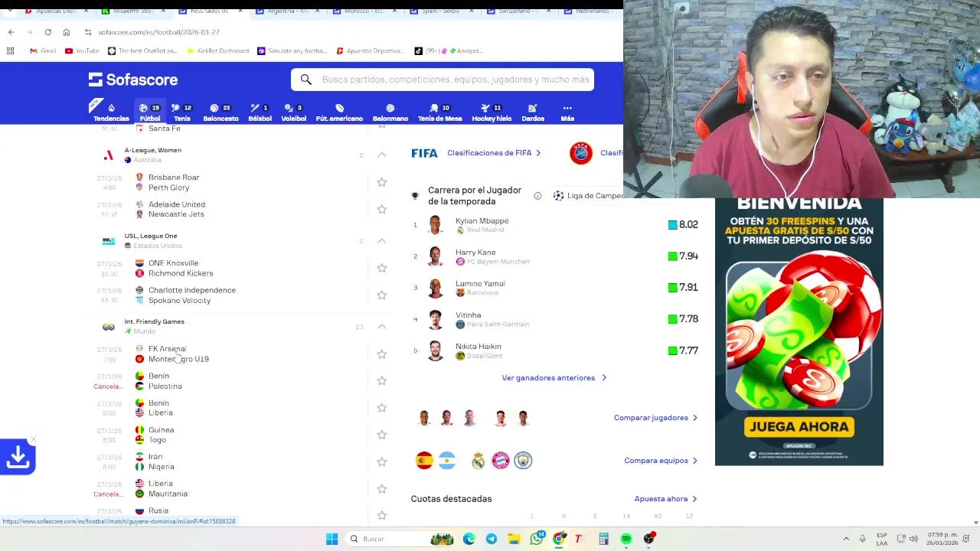Open the browser home page

[66, 32]
